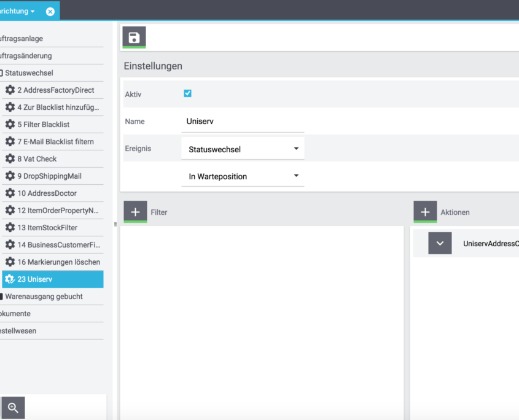Click the UniservAddressC... action label
519x420 pixels.
click(x=491, y=244)
